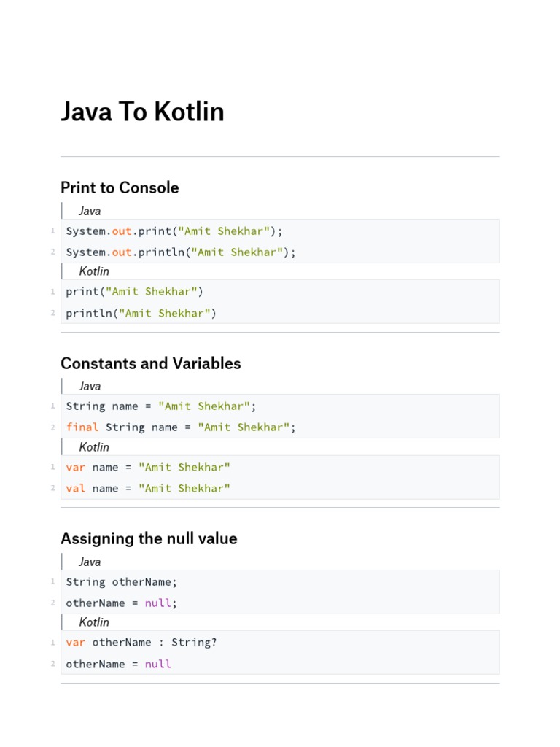560x747 pixels.
Task: Click the Java "otherName = null;" line
Action: click(121, 603)
